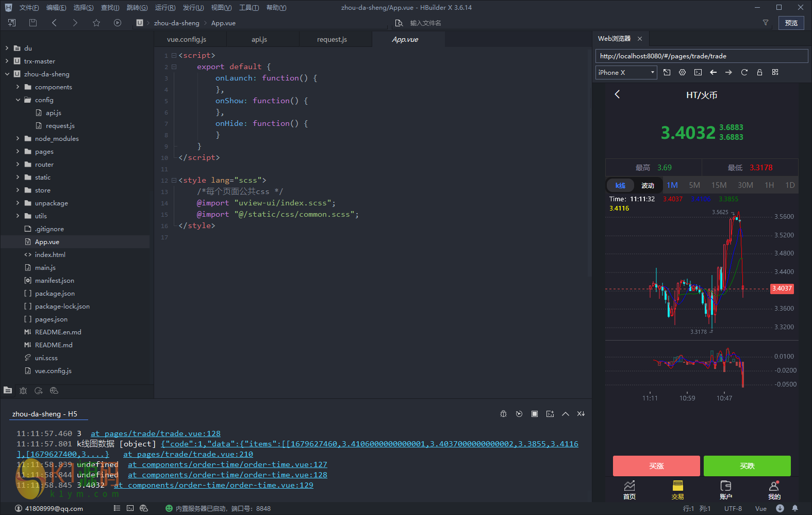
Task: Refresh the built-in web browser page
Action: pyautogui.click(x=744, y=72)
